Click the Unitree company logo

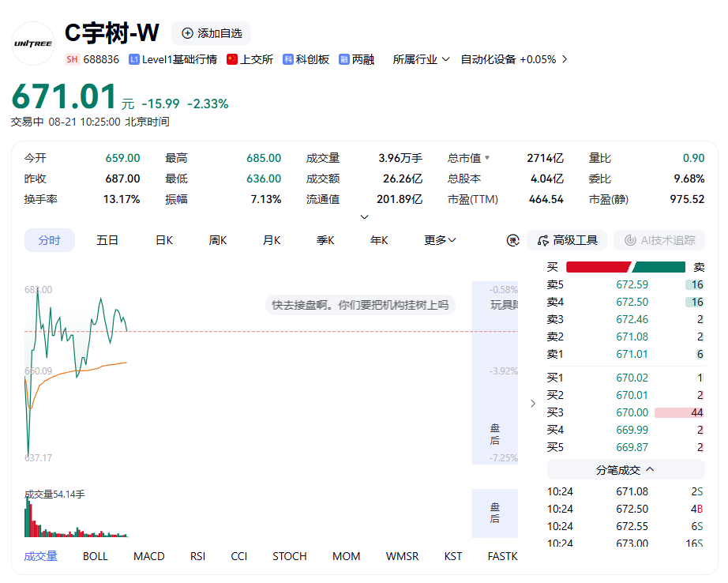(33, 43)
